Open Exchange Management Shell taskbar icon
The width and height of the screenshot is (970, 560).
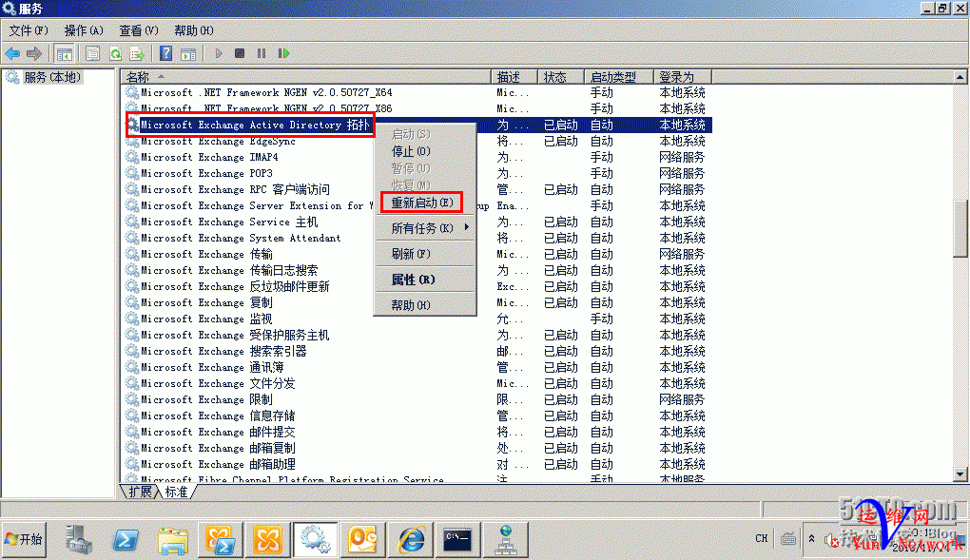[221, 540]
